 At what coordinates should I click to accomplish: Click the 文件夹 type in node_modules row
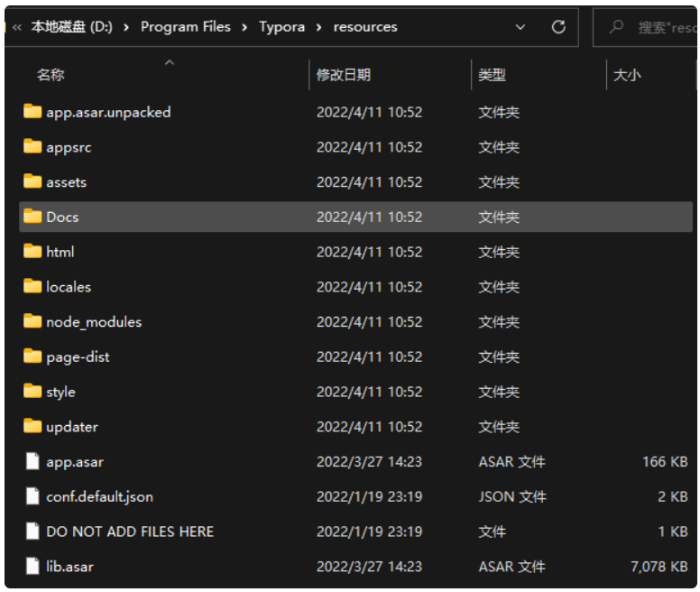499,322
